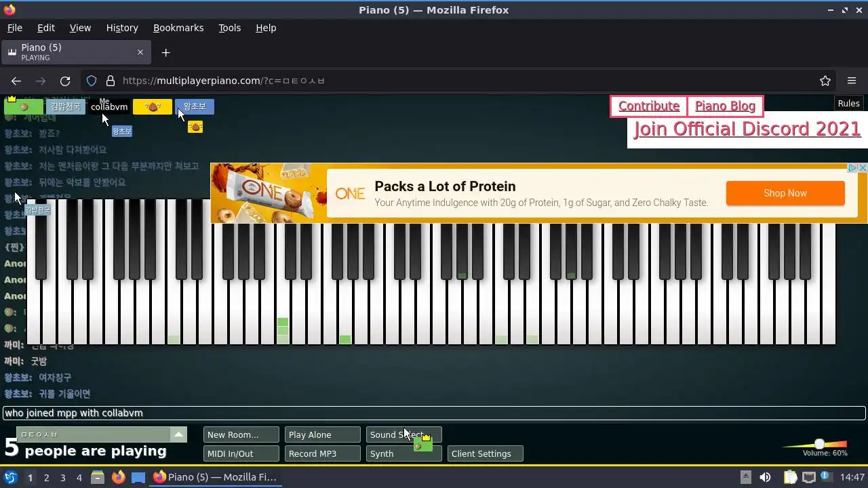Open the Piano Blog link

click(725, 106)
